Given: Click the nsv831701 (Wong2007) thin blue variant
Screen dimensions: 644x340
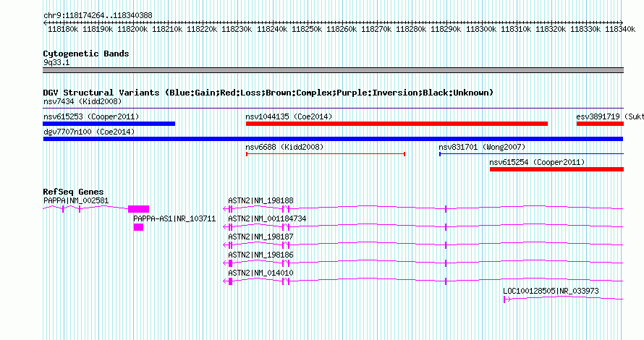Looking at the screenshot, I should tap(531, 154).
